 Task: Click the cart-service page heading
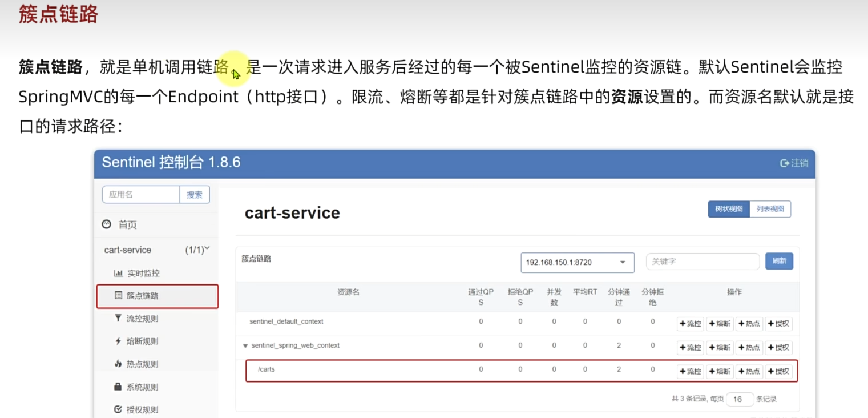292,213
